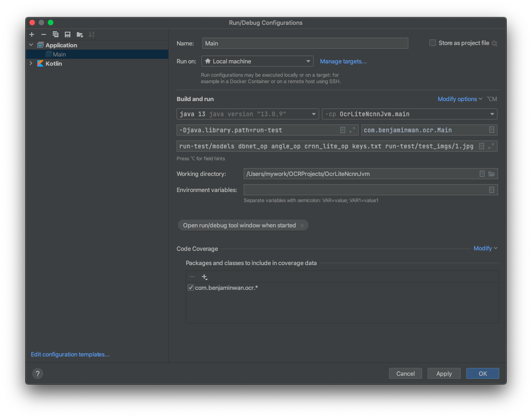
Task: Insert macros icon in VM options field
Action: 343,130
